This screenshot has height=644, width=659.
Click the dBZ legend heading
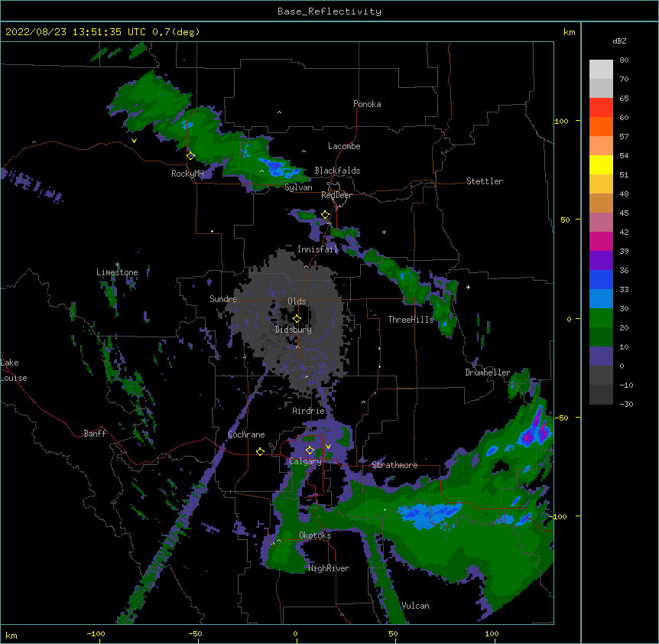619,41
